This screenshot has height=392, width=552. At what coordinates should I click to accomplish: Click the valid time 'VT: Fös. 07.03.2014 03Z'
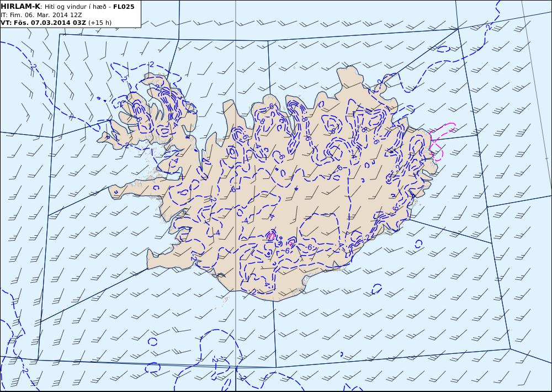point(43,23)
